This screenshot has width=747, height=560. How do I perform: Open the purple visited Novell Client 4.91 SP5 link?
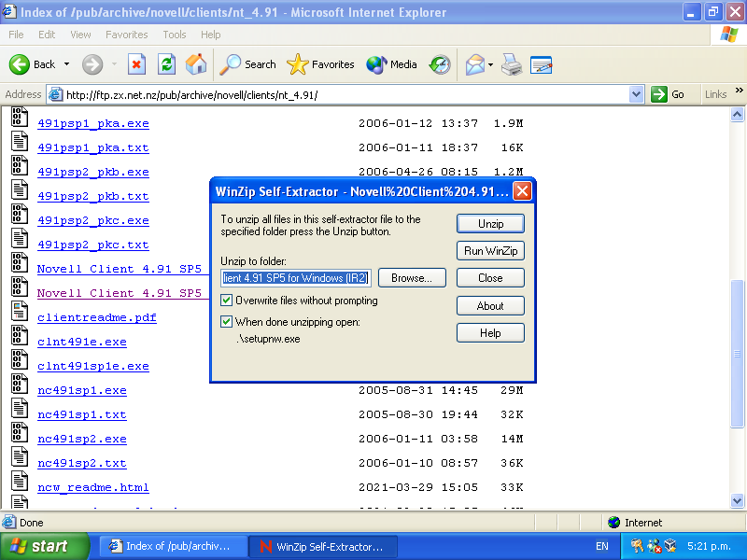(x=123, y=293)
